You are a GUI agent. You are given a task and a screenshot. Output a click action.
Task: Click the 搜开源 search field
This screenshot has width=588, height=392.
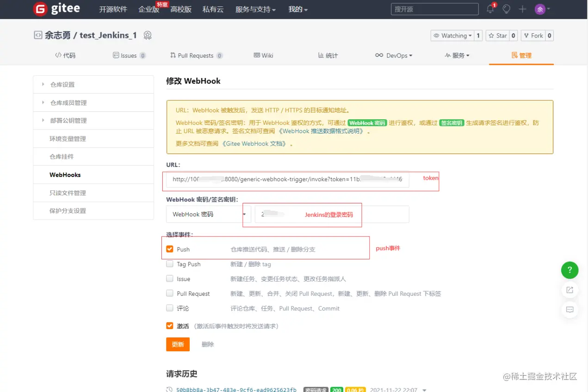[x=435, y=9]
